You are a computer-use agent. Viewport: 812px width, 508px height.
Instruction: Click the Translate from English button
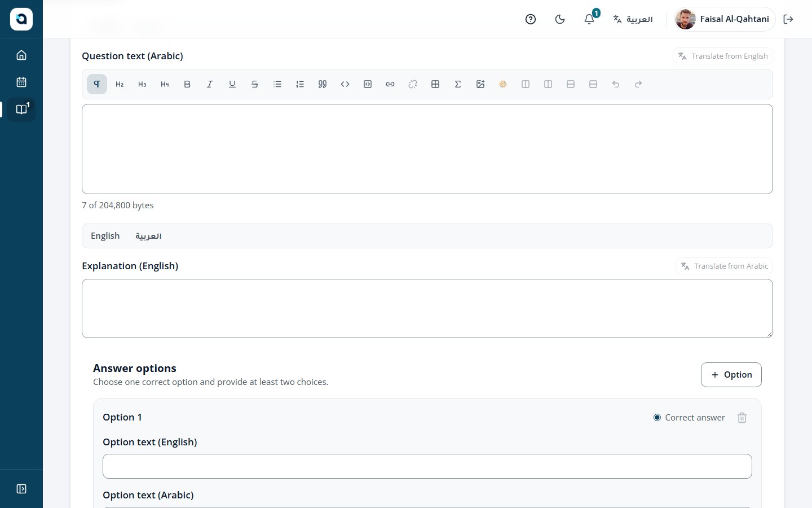pos(723,56)
